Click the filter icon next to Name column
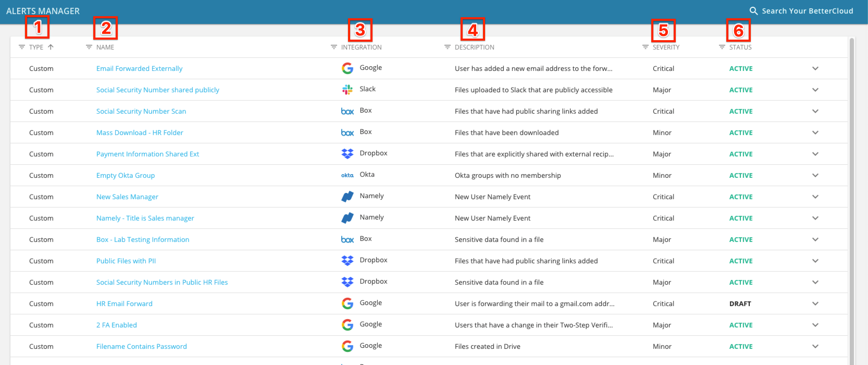Viewport: 868px width, 365px height. click(x=89, y=47)
